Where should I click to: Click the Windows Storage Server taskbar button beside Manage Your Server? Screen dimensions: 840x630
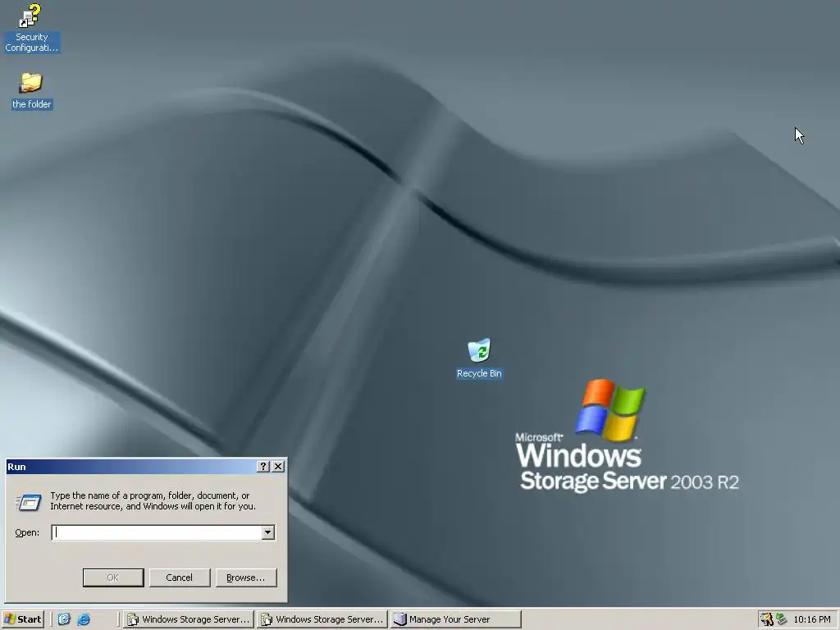(x=322, y=619)
